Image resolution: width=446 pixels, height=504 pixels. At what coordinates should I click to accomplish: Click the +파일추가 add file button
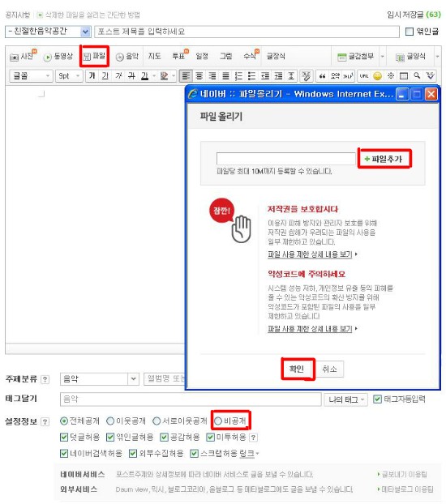point(384,159)
